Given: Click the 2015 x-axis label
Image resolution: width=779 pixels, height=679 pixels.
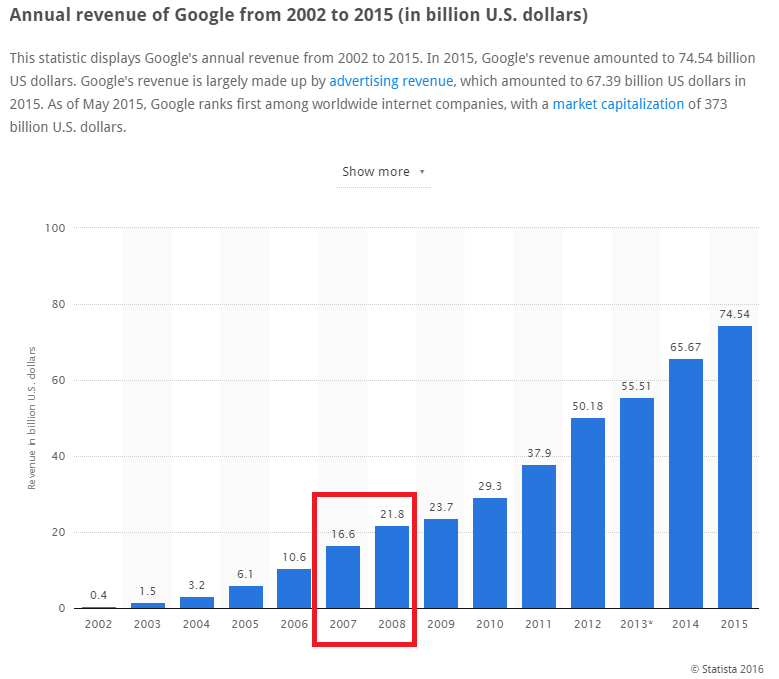Looking at the screenshot, I should tap(734, 624).
